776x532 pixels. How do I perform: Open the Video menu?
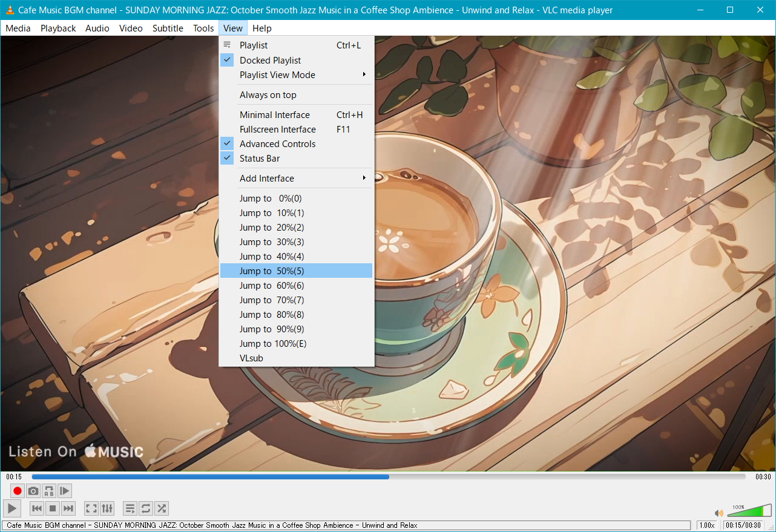tap(131, 28)
